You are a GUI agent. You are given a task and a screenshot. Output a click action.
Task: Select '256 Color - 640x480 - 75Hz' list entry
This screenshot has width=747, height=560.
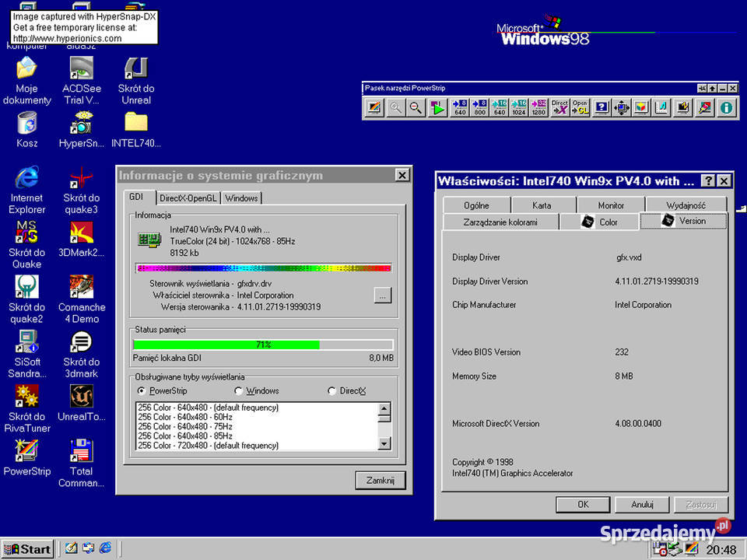[258, 427]
